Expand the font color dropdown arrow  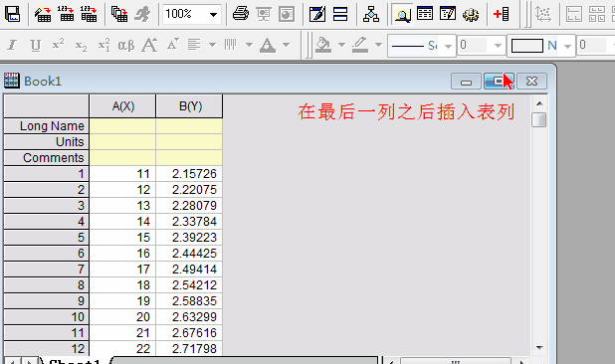(x=287, y=45)
